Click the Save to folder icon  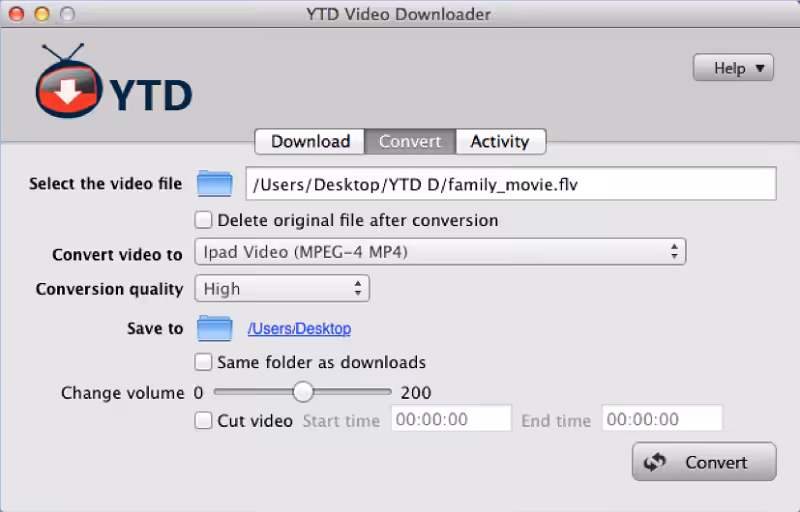pyautogui.click(x=214, y=328)
